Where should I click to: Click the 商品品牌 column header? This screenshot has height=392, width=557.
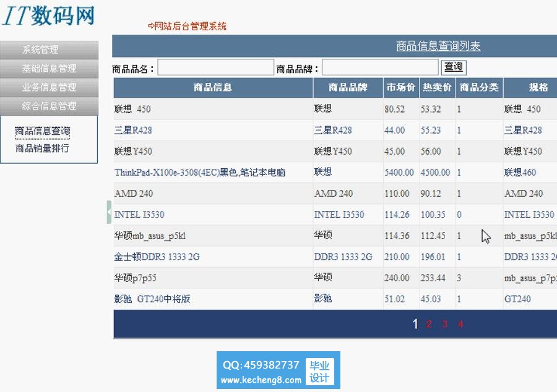(348, 87)
